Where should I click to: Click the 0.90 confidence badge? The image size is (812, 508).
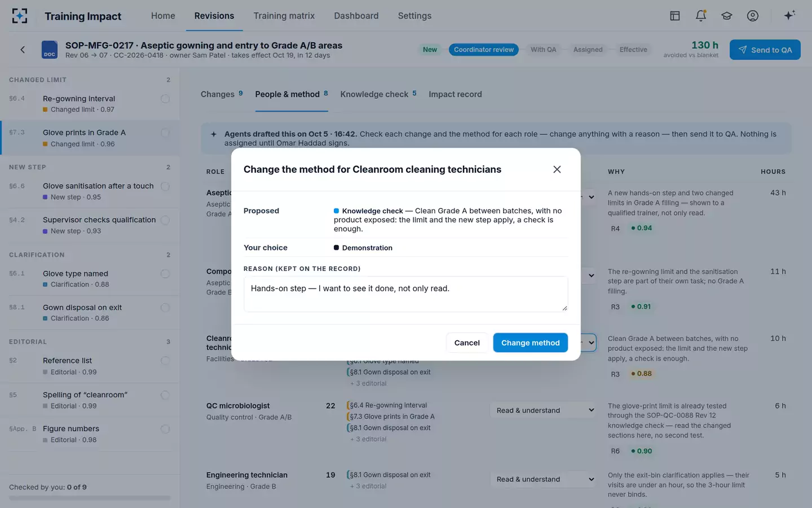pos(642,451)
